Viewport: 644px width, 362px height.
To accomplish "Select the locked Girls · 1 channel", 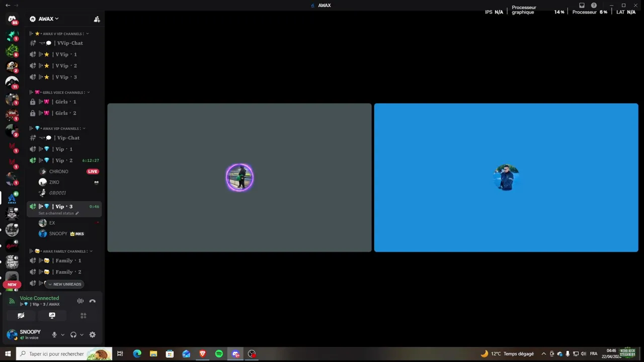I will [64, 102].
